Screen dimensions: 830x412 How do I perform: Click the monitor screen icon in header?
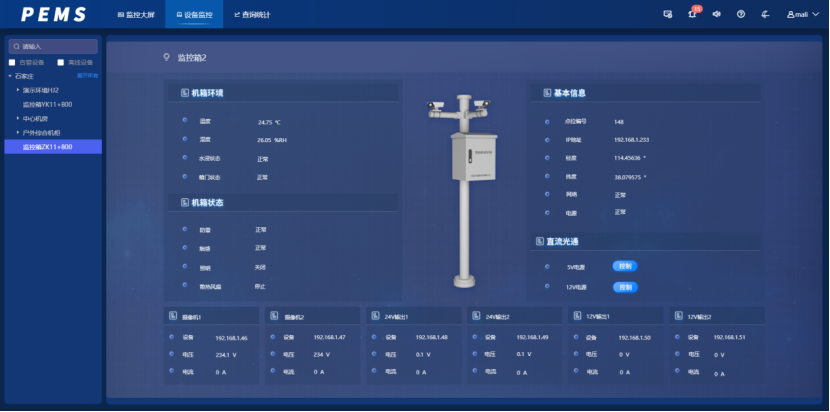point(667,14)
